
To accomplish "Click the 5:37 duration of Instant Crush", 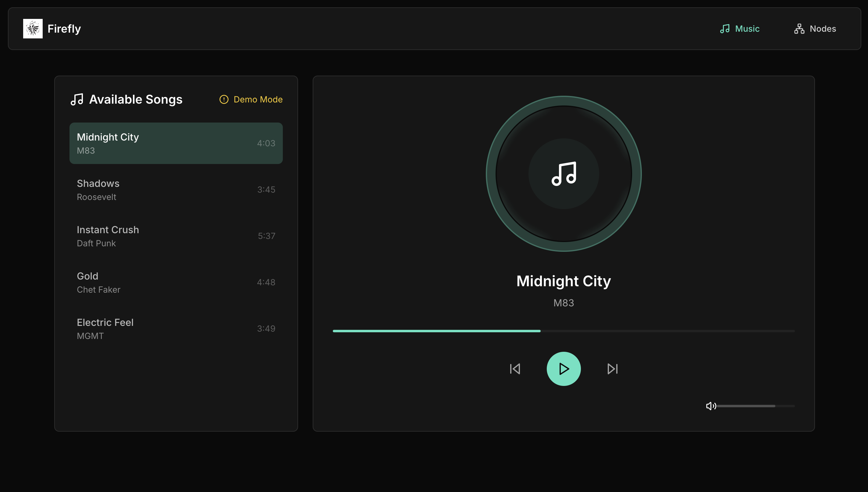I will [x=266, y=236].
